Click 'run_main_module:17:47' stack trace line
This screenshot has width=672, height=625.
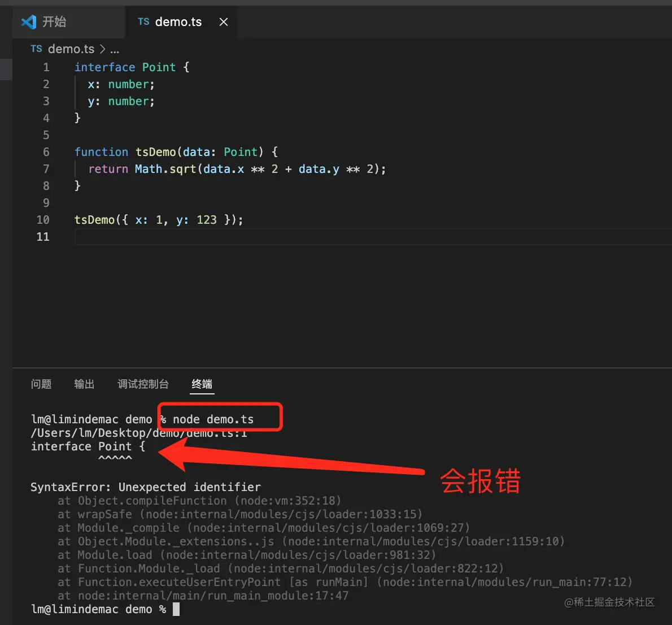click(203, 596)
